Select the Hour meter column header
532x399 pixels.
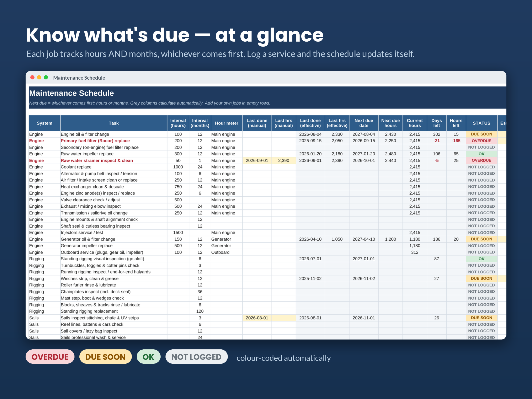pyautogui.click(x=227, y=123)
